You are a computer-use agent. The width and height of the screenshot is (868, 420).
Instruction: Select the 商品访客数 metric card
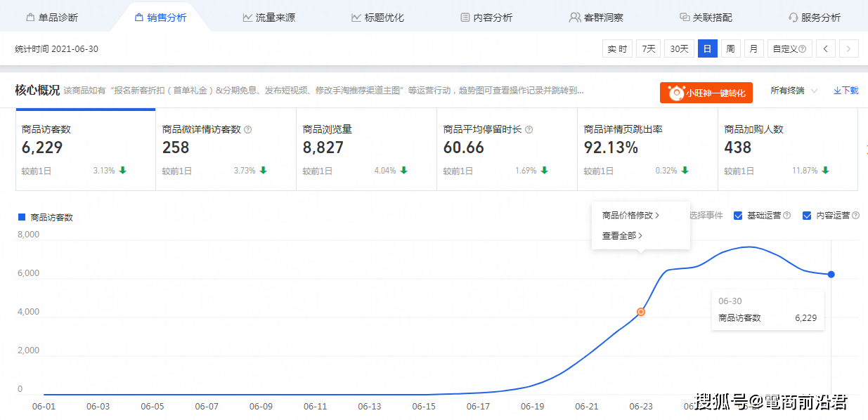pyautogui.click(x=85, y=150)
